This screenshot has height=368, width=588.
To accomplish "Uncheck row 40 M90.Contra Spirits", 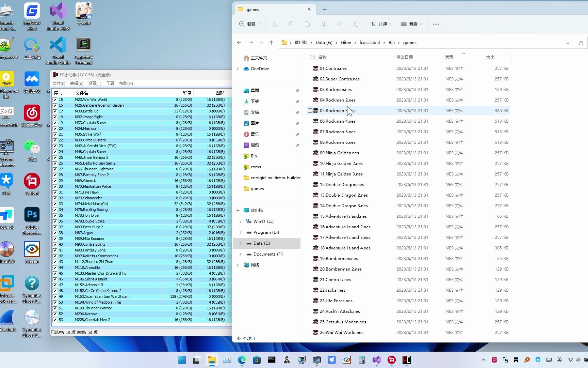I will (x=55, y=245).
